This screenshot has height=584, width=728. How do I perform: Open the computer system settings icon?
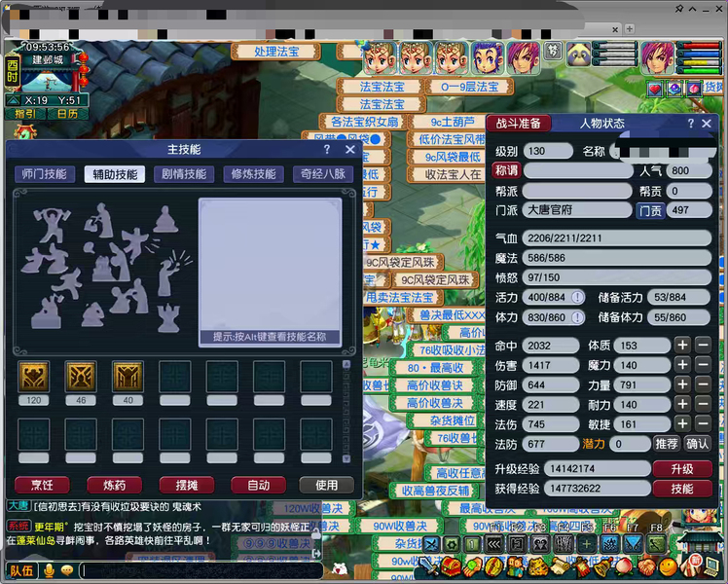tap(711, 566)
